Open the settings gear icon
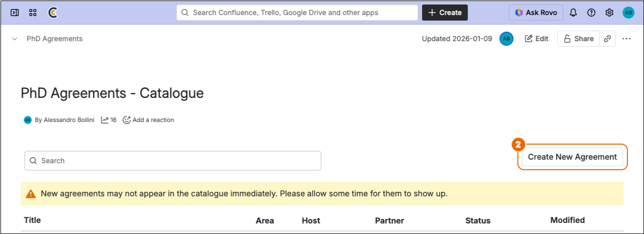 [x=609, y=13]
